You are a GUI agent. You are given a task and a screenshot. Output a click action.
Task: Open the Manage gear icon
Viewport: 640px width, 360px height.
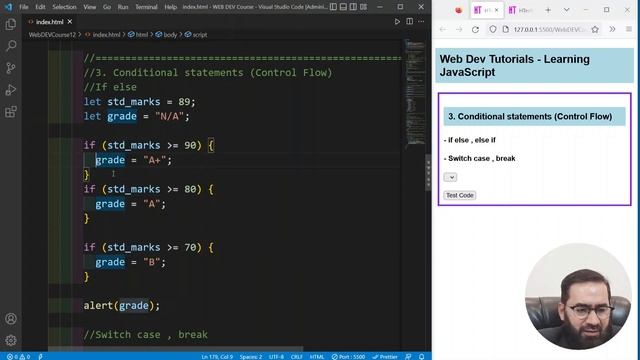[x=11, y=340]
